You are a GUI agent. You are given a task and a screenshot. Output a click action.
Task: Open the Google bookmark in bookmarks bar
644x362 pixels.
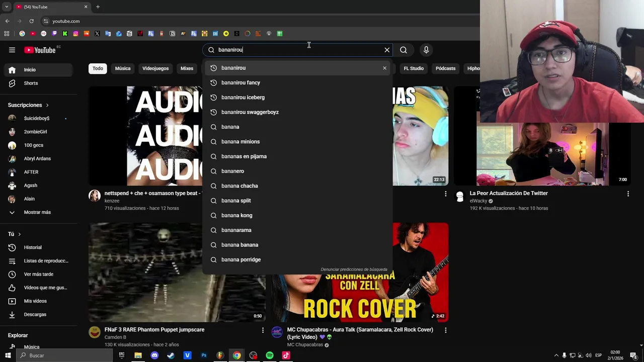pos(22,34)
